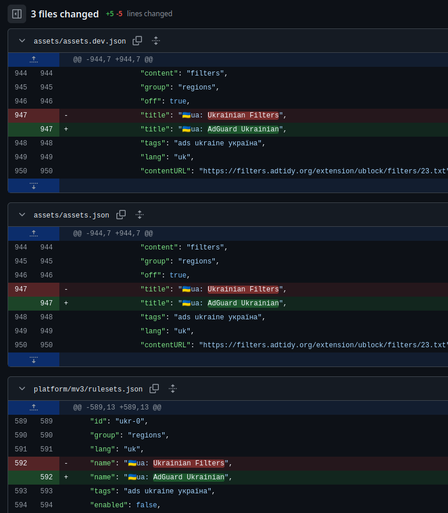
Task: Open the assets/assets.dev.json file link
Action: point(80,41)
